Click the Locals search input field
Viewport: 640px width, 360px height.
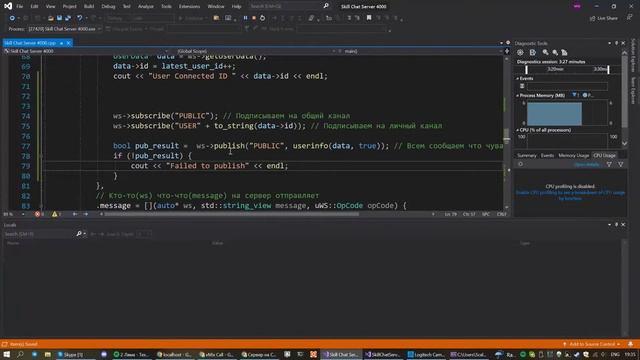pyautogui.click(x=39, y=234)
